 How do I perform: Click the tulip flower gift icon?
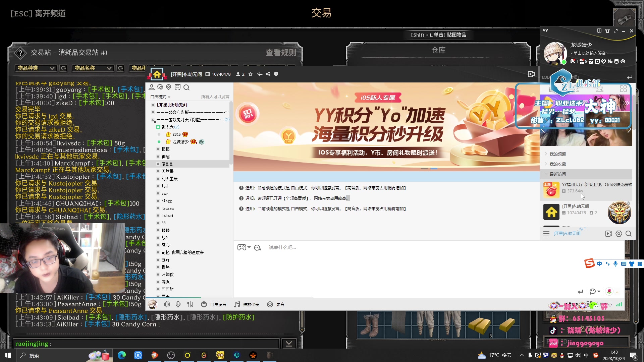609,291
